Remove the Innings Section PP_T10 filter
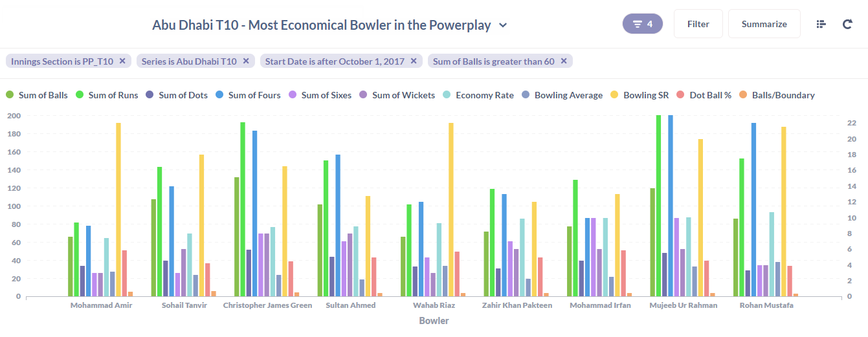 point(122,61)
